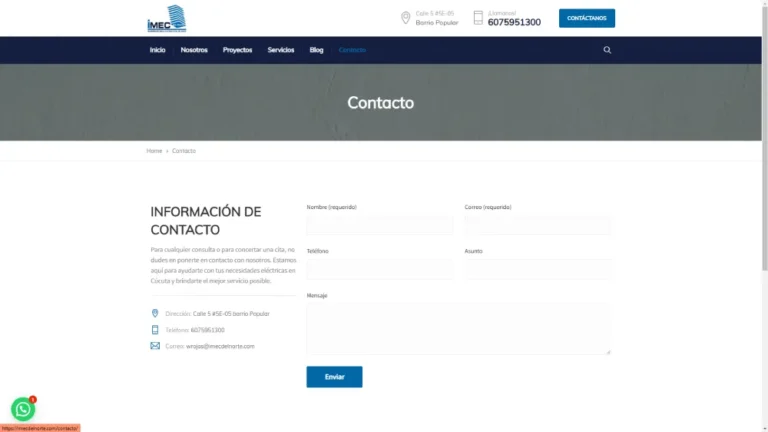Click phone number 6075951300 in contact info
This screenshot has height=432, width=768.
click(208, 330)
